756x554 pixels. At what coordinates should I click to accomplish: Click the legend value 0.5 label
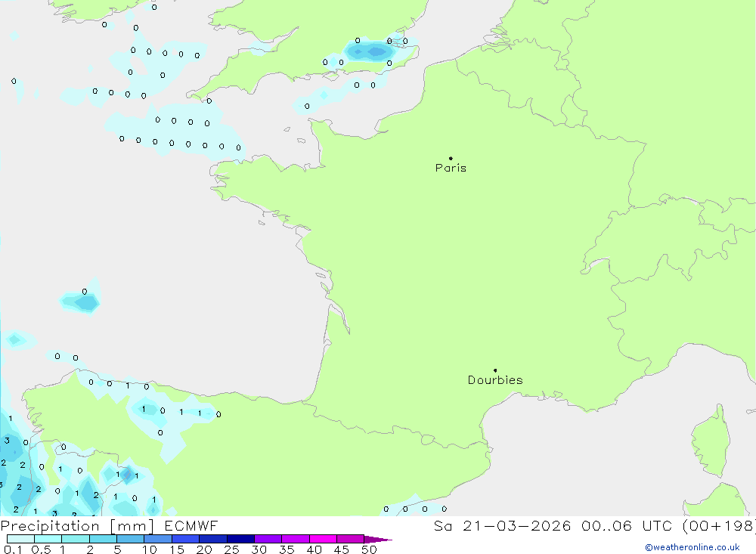[41, 549]
